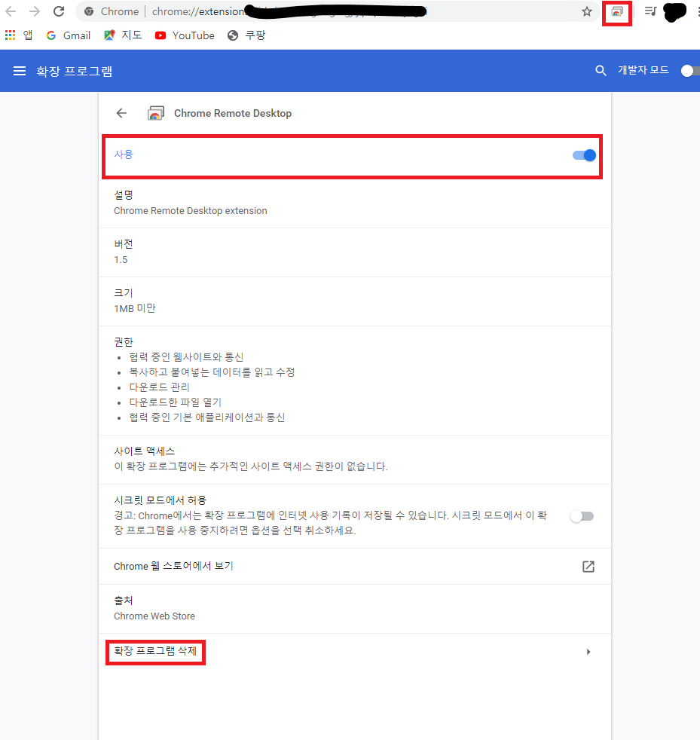The height and width of the screenshot is (740, 700).
Task: Open the 앱 apps grid shortcut
Action: point(19,35)
